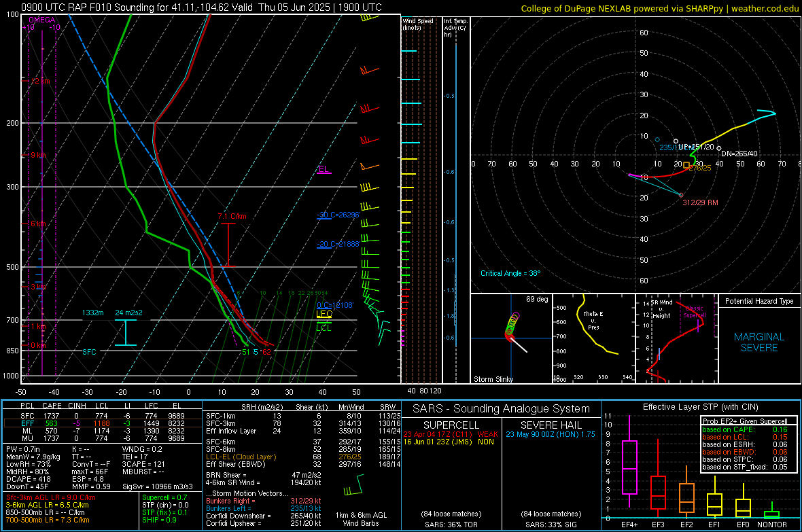Select the Eff Inflow Layer row
Image resolution: width=802 pixels, height=532 pixels.
click(304, 431)
